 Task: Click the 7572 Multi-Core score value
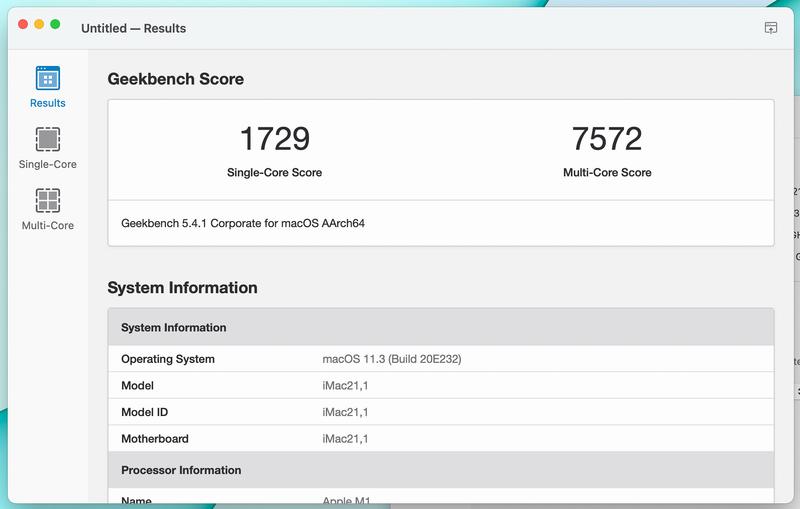(606, 139)
